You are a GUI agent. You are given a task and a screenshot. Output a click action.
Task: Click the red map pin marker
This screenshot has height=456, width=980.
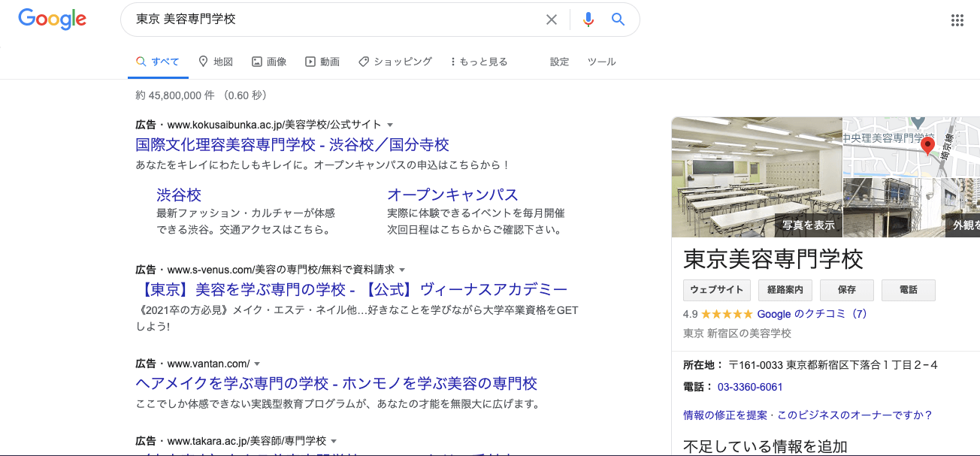click(x=927, y=146)
